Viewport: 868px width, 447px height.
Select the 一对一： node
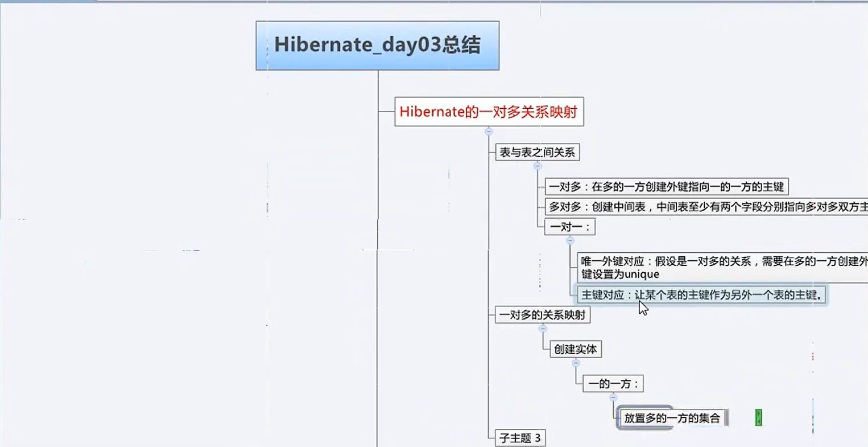pos(570,227)
